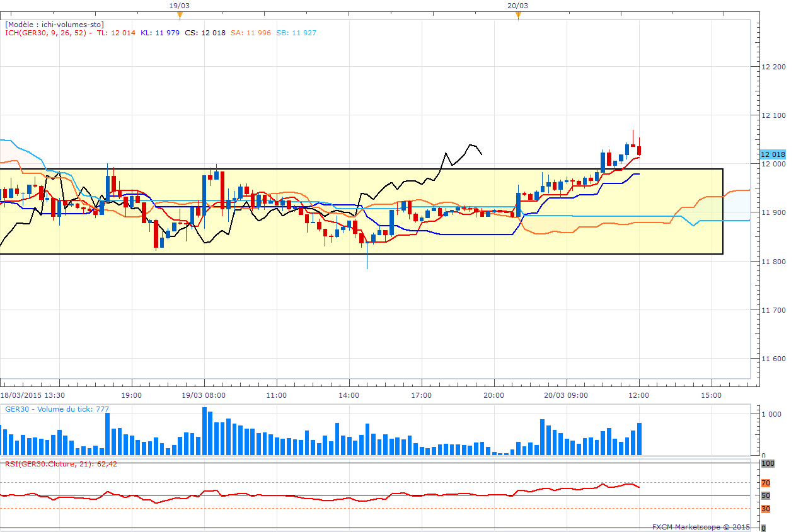The height and width of the screenshot is (532, 796).
Task: Click the orange 20/03 day marker
Action: 518,14
